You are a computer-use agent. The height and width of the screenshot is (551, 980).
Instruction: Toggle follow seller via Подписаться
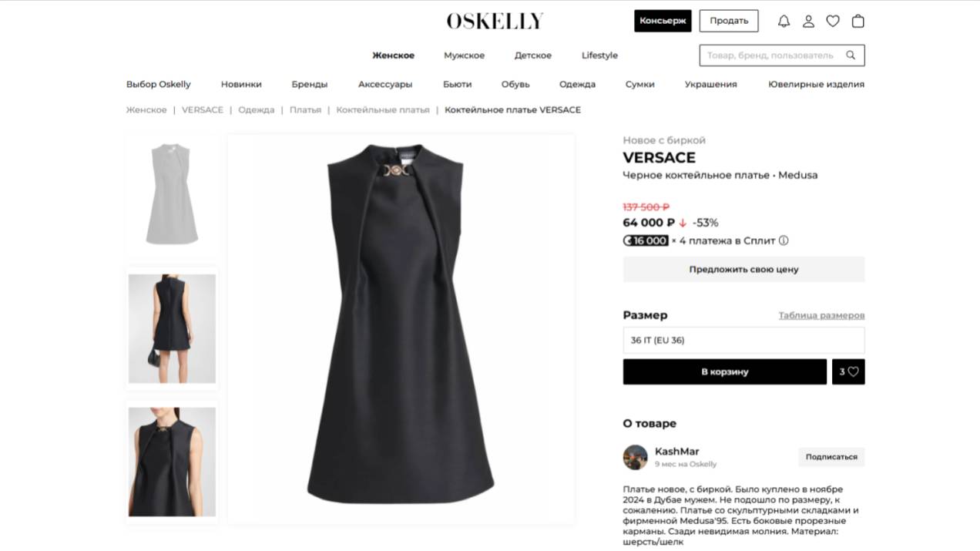pos(831,457)
